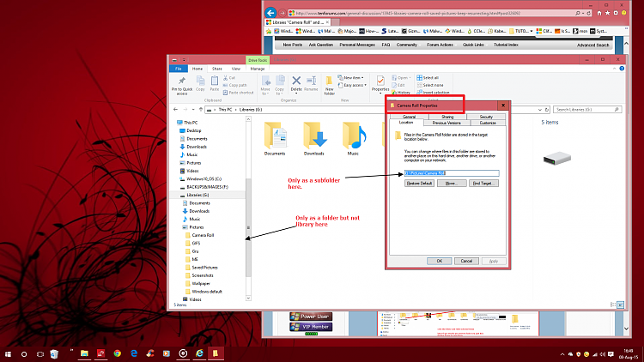Click the browser back arrow button
Screen dimensions: 644x362
271,13
